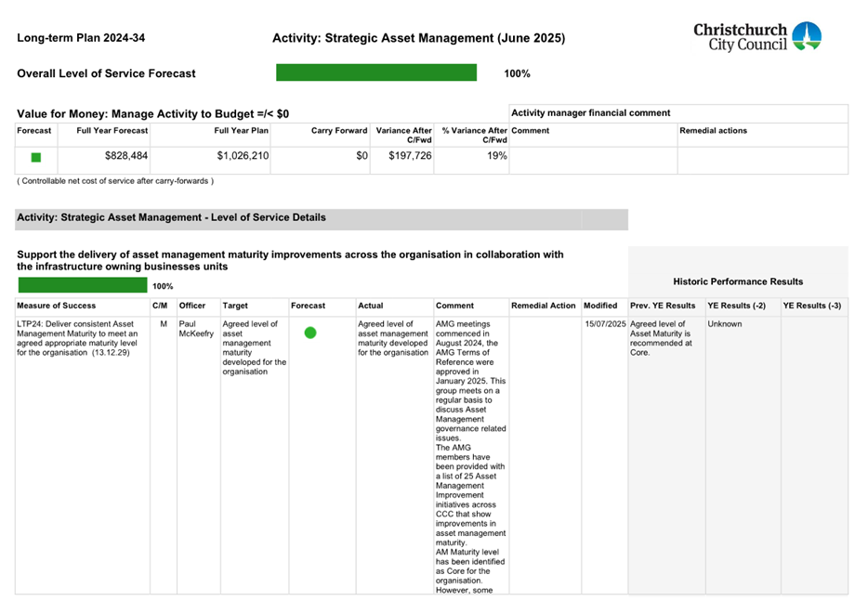
Task: Expand the Historic Performance Results panel
Action: (x=738, y=281)
